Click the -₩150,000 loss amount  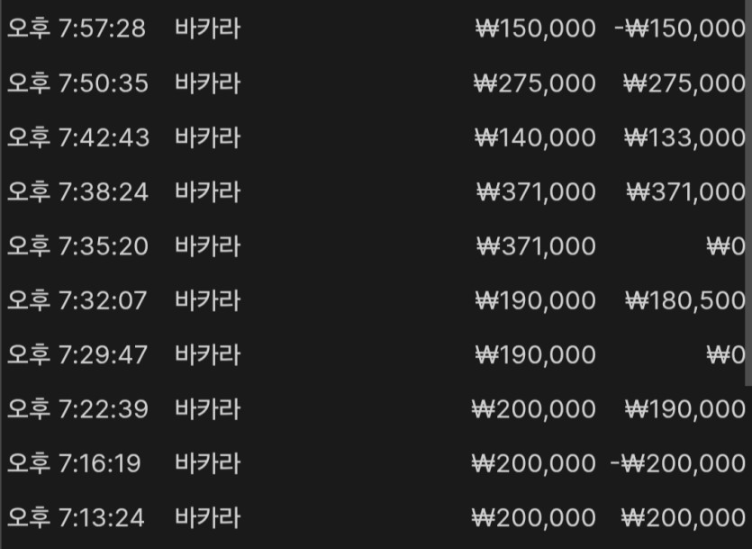pos(679,29)
